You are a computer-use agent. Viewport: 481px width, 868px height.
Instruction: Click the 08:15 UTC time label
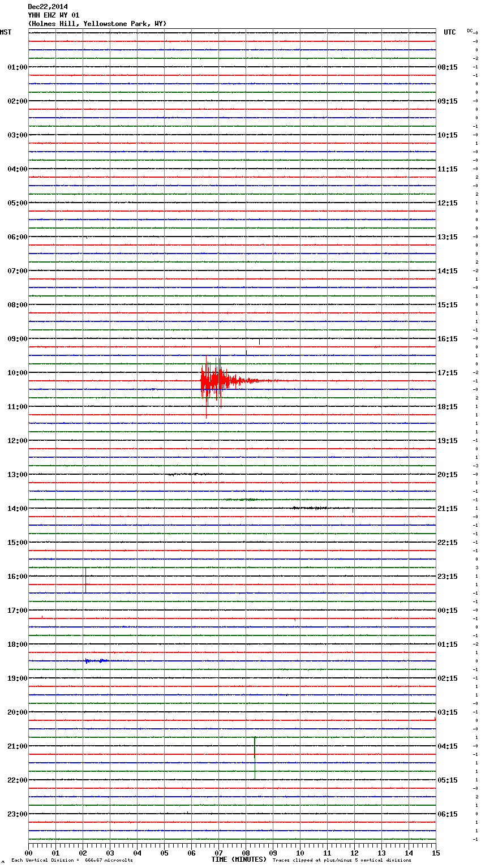coord(448,67)
